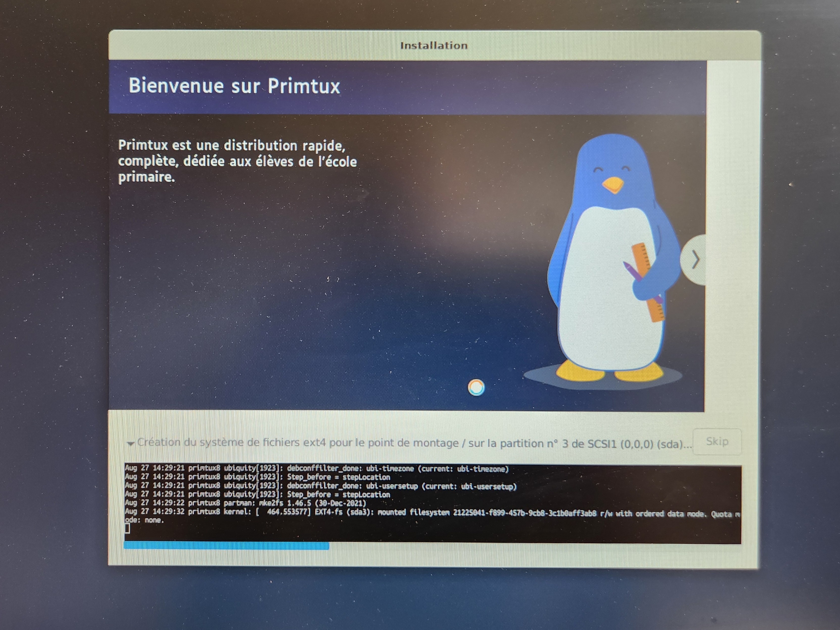The height and width of the screenshot is (630, 840).
Task: Click the next slide arrow in slideshow
Action: [694, 260]
